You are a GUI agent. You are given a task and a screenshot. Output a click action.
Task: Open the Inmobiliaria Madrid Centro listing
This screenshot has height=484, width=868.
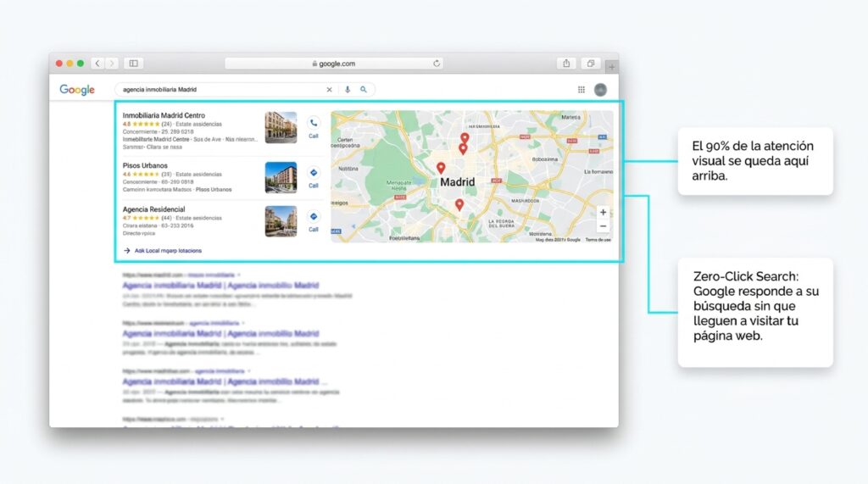point(164,116)
